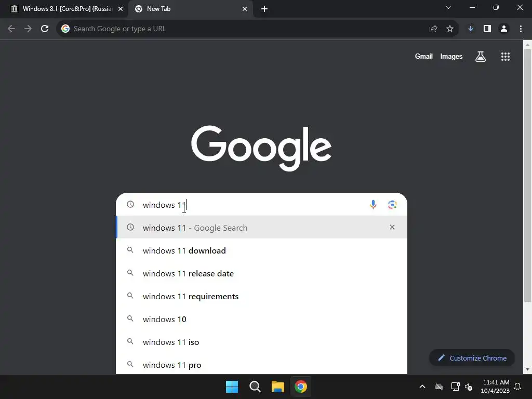Open the Gmail link

[x=424, y=56]
